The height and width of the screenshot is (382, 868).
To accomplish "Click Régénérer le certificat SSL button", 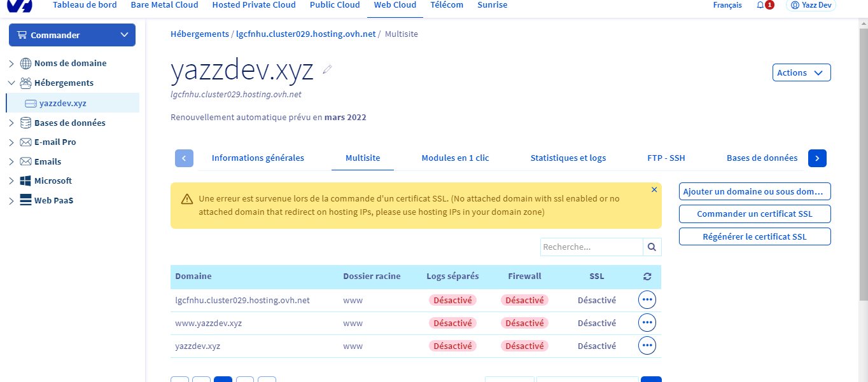I will 754,236.
